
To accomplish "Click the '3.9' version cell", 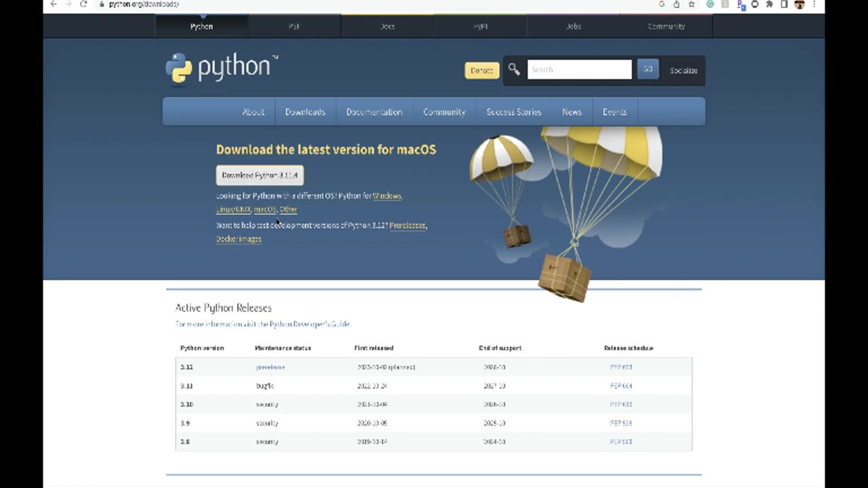I will (185, 423).
